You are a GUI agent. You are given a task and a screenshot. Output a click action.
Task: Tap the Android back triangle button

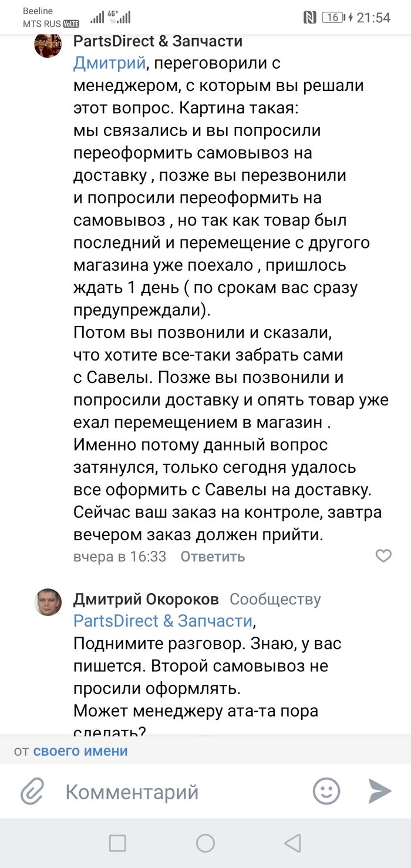point(292,843)
